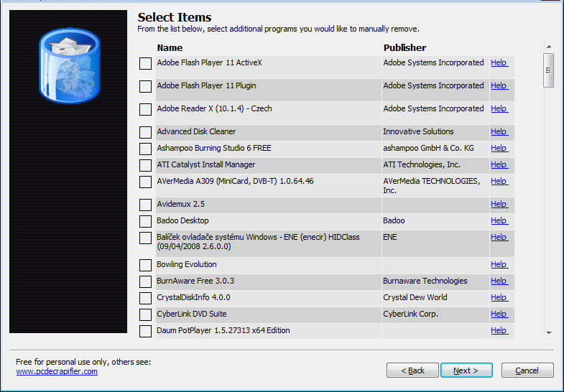The width and height of the screenshot is (564, 392).
Task: Open Help for Bowling Evolution
Action: coord(499,265)
